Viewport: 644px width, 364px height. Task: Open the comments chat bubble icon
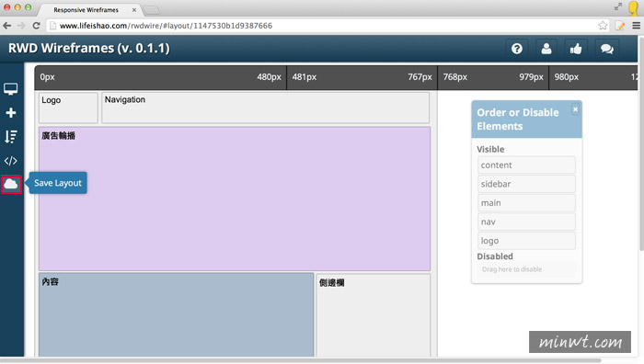[x=606, y=49]
